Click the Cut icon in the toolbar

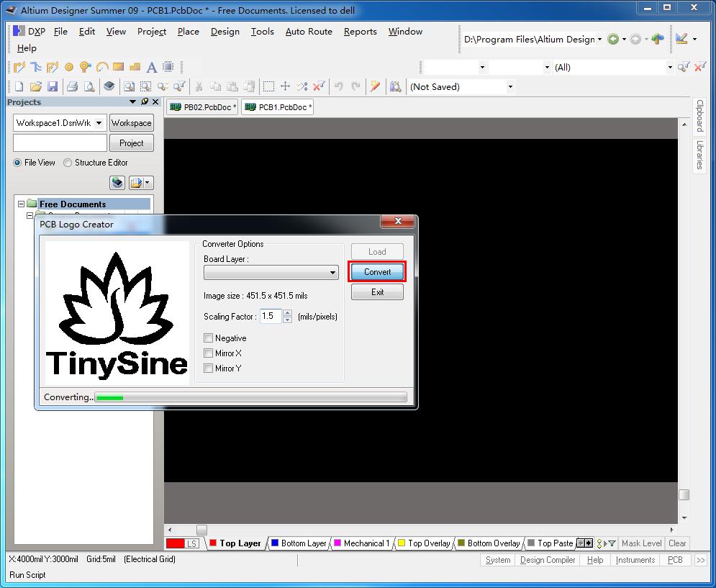point(199,86)
